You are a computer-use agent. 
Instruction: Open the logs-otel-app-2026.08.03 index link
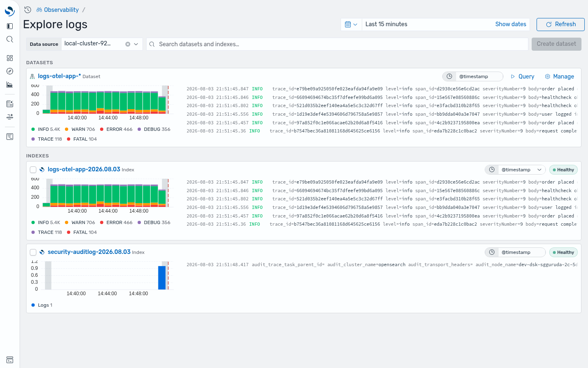(x=84, y=169)
